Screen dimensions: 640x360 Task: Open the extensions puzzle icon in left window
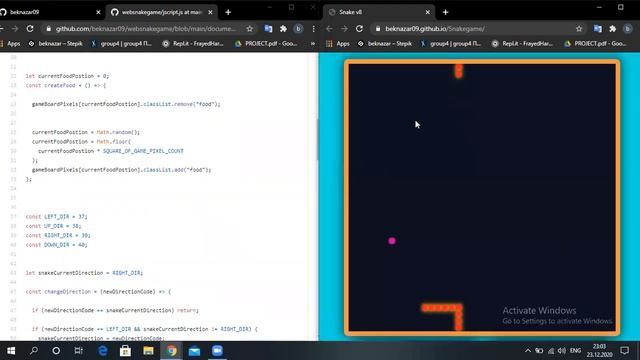283,29
